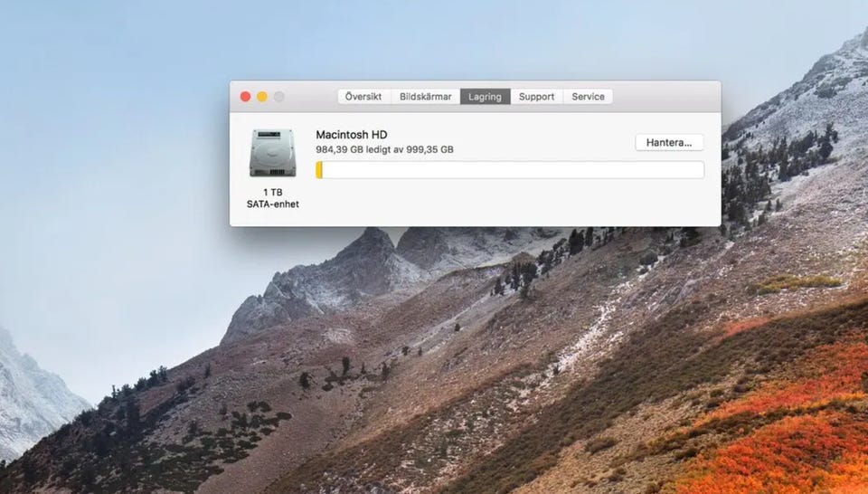Click the Hantera... button
Image resolution: width=868 pixels, height=494 pixels.
pos(669,142)
